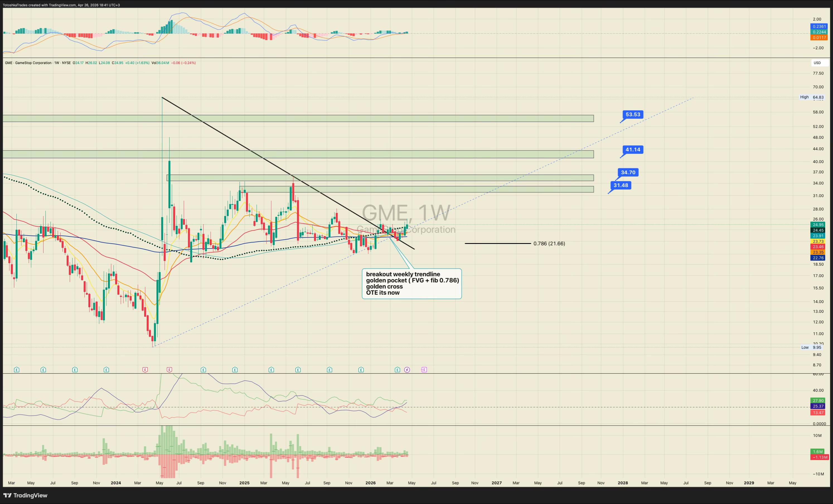Select the red 13.47 indicator value tag
Image resolution: width=833 pixels, height=504 pixels.
pos(818,413)
